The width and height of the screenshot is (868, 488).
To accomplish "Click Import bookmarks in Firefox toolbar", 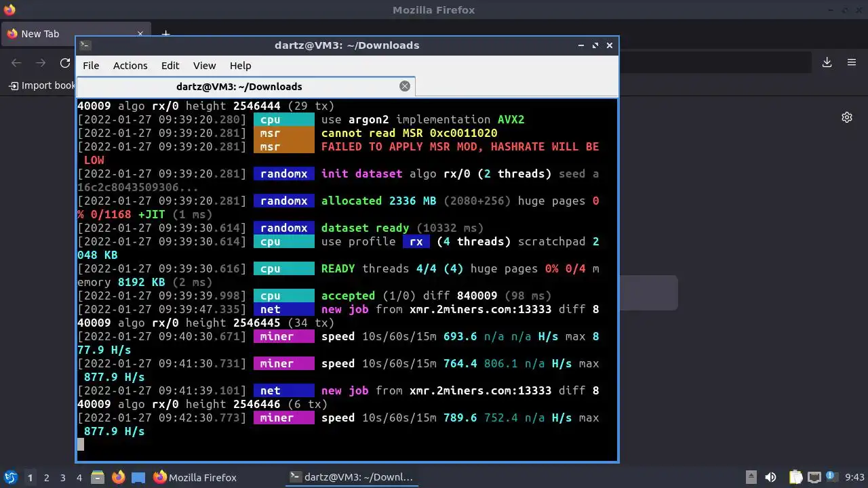I will pyautogui.click(x=41, y=85).
